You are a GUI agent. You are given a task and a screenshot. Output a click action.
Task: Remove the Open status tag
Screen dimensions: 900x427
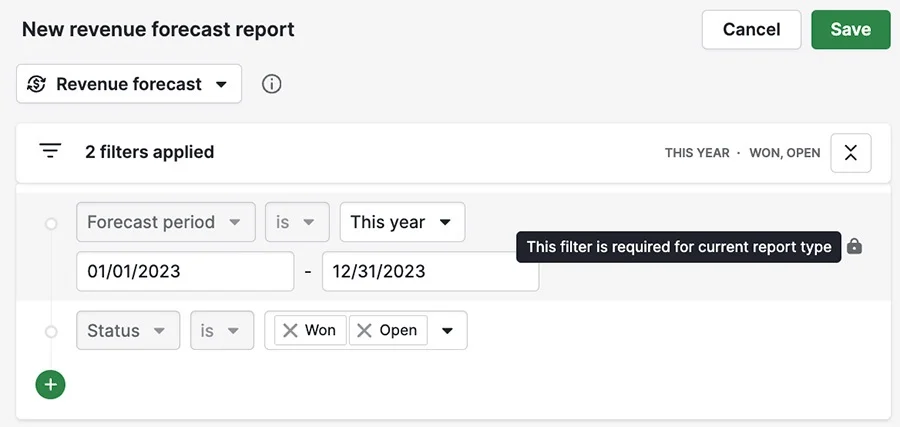point(364,330)
